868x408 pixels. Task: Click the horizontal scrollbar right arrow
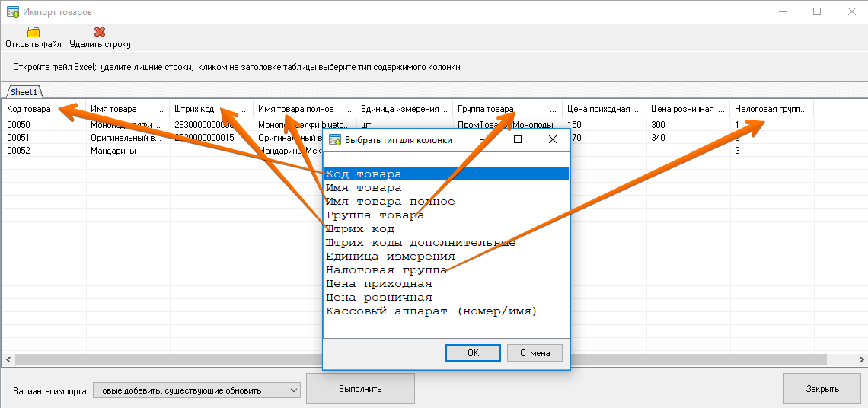coord(862,360)
